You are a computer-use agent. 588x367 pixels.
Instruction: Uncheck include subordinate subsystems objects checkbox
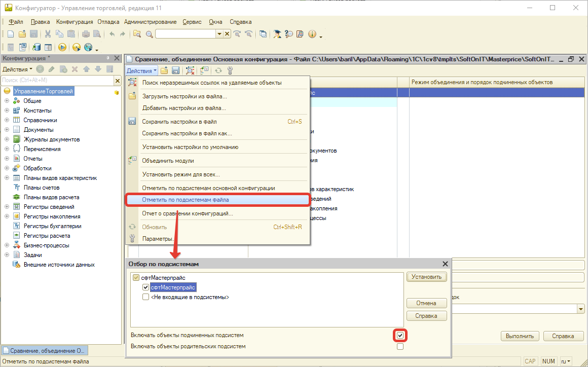[x=400, y=335]
